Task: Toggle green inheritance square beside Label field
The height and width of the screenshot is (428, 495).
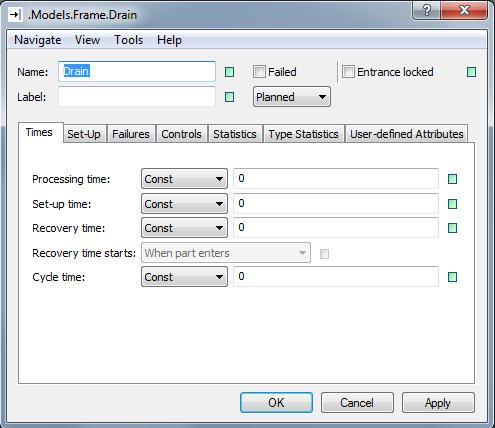Action: [x=229, y=97]
